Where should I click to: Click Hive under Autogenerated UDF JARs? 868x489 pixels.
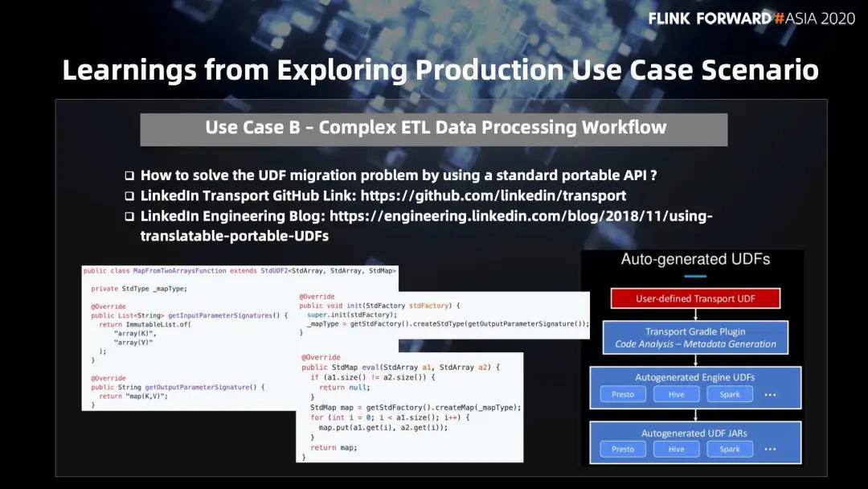click(x=676, y=449)
